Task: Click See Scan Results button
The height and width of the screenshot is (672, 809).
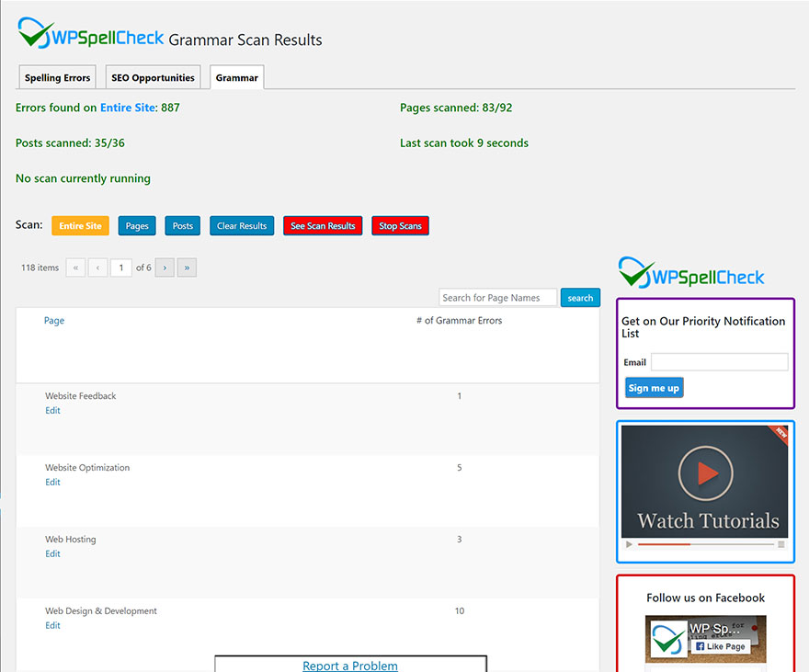Action: tap(323, 226)
